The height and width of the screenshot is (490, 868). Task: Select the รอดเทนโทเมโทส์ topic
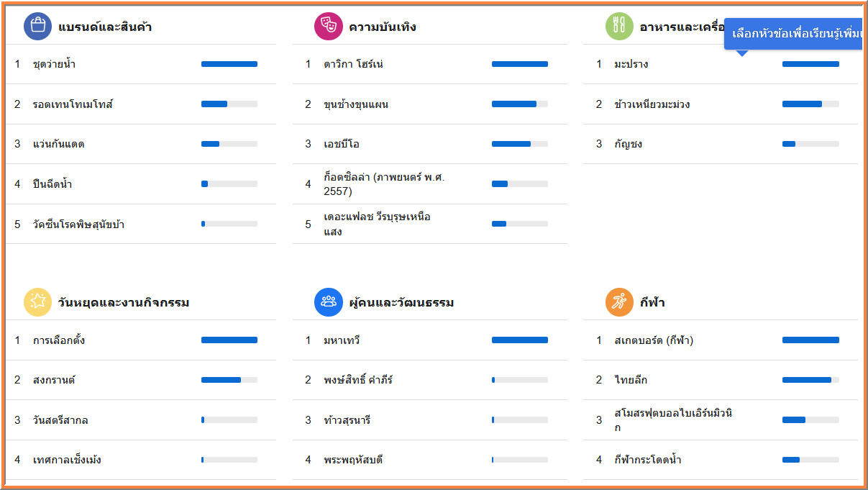(x=73, y=104)
